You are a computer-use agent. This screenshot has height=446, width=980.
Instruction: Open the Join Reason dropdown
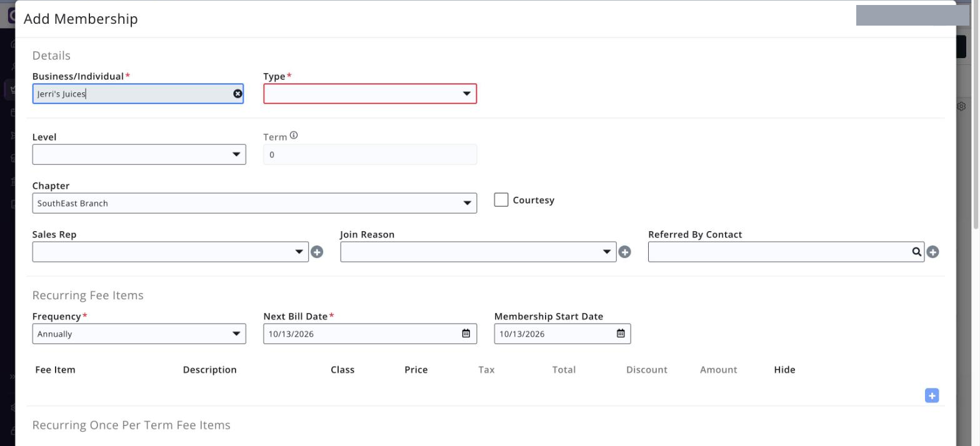478,252
